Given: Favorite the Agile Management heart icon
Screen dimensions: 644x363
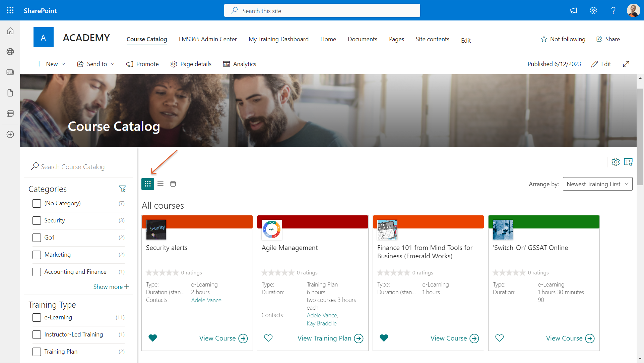Looking at the screenshot, I should (268, 338).
